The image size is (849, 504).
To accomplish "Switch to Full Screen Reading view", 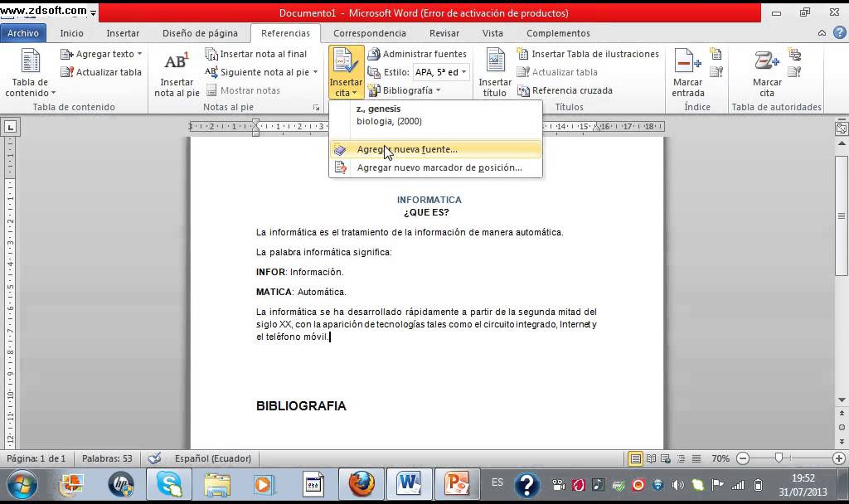I will 651,459.
